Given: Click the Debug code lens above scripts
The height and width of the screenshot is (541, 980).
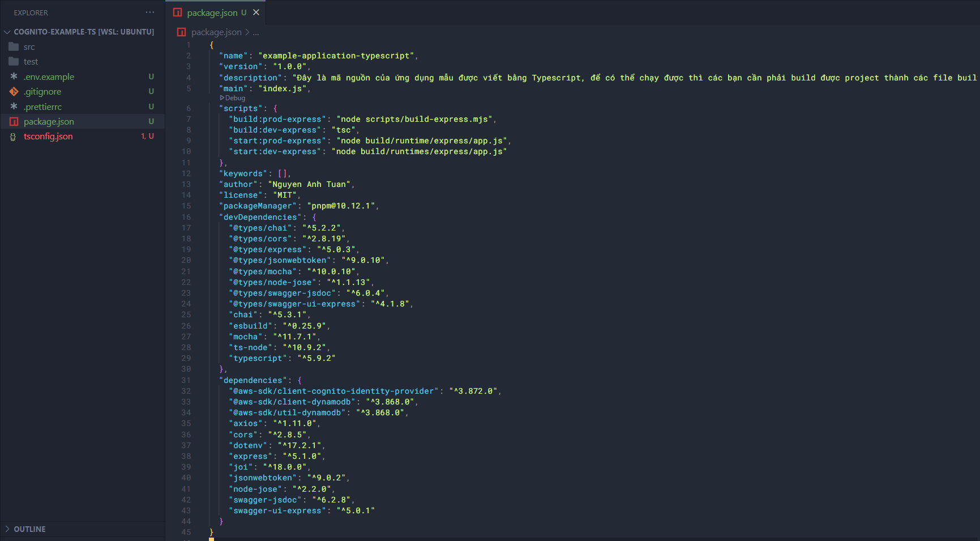Looking at the screenshot, I should 234,98.
